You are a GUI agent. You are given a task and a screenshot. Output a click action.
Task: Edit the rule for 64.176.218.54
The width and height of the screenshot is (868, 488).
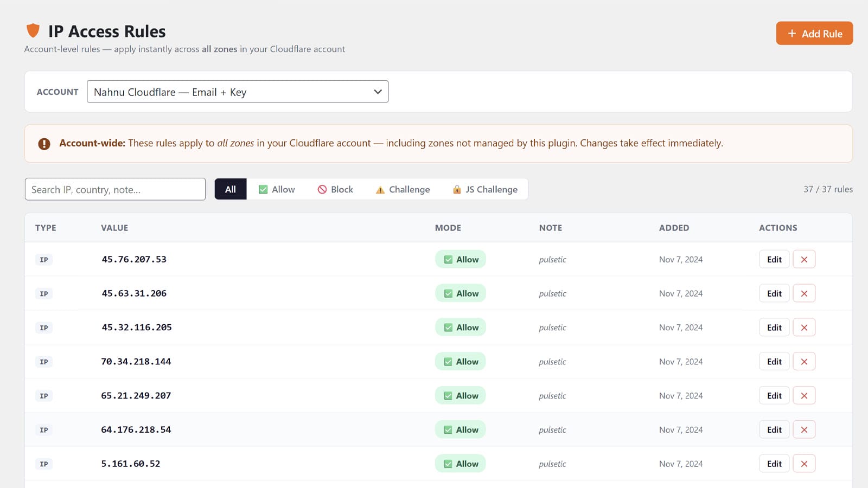(774, 429)
